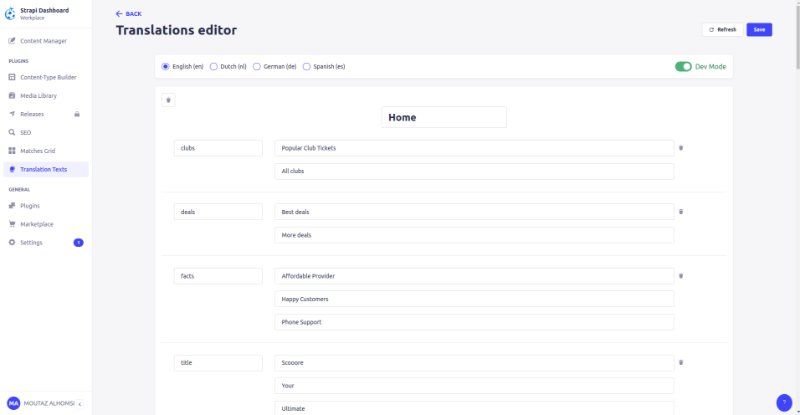This screenshot has width=800, height=415.
Task: Delete the title row
Action: point(681,363)
